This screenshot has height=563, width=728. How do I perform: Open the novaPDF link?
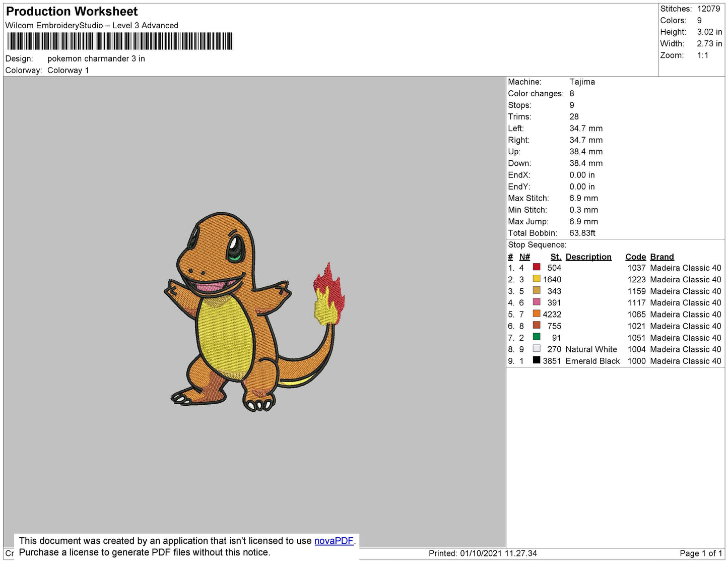(x=334, y=541)
